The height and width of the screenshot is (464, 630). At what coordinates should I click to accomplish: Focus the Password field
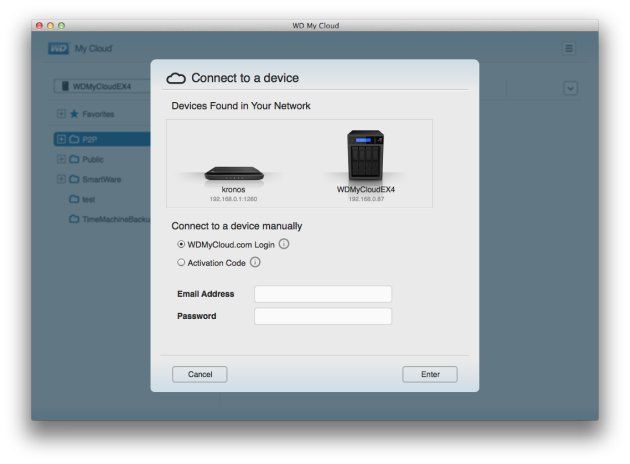point(323,316)
